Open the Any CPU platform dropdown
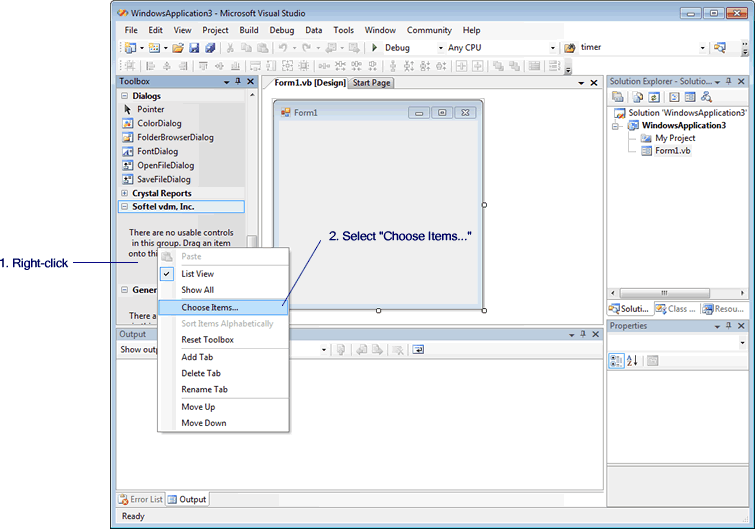This screenshot has width=755, height=529. click(552, 48)
